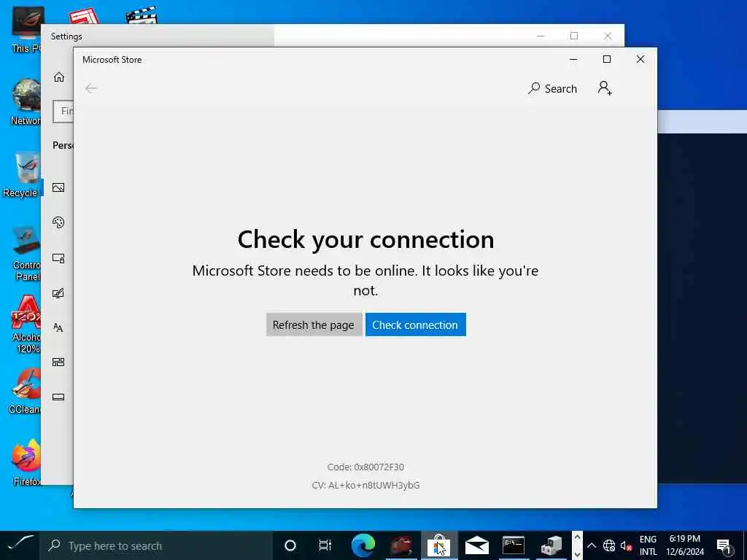Close the Microsoft Store window
This screenshot has height=560, width=747.
640,59
